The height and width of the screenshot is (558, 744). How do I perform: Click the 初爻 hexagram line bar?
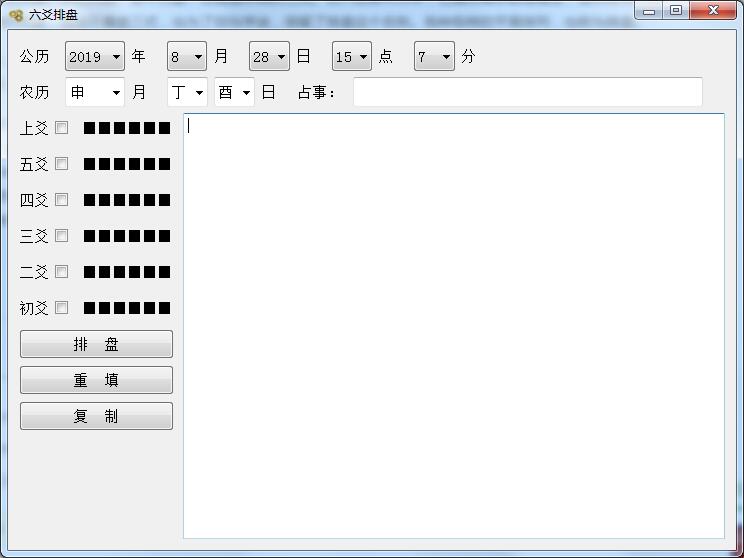[x=127, y=308]
